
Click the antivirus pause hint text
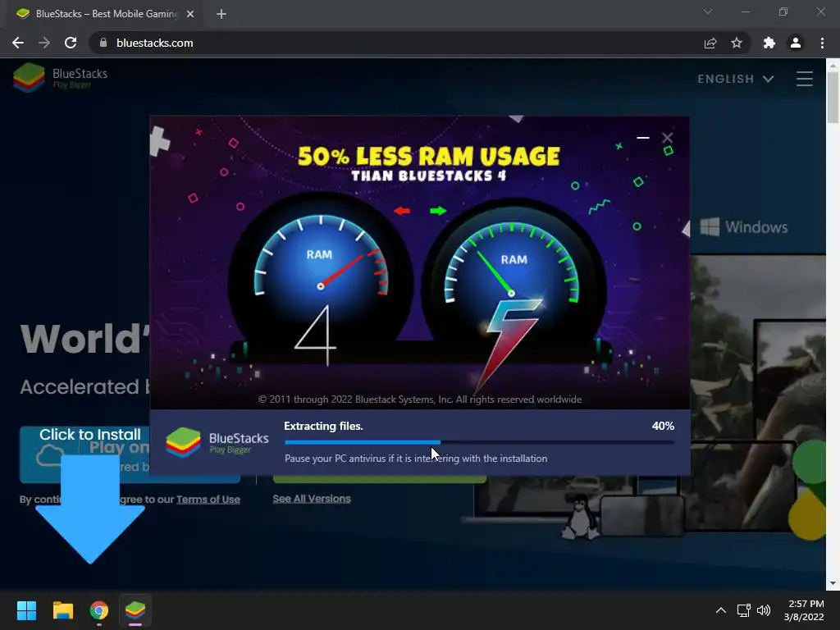416,459
